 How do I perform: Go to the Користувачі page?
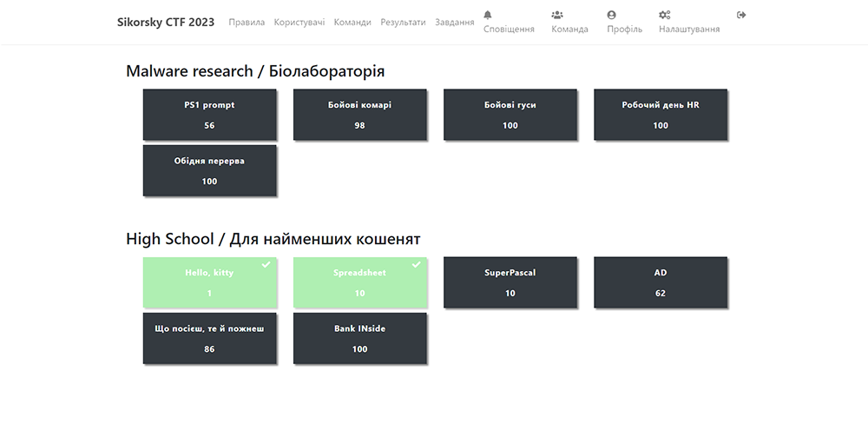(x=299, y=22)
